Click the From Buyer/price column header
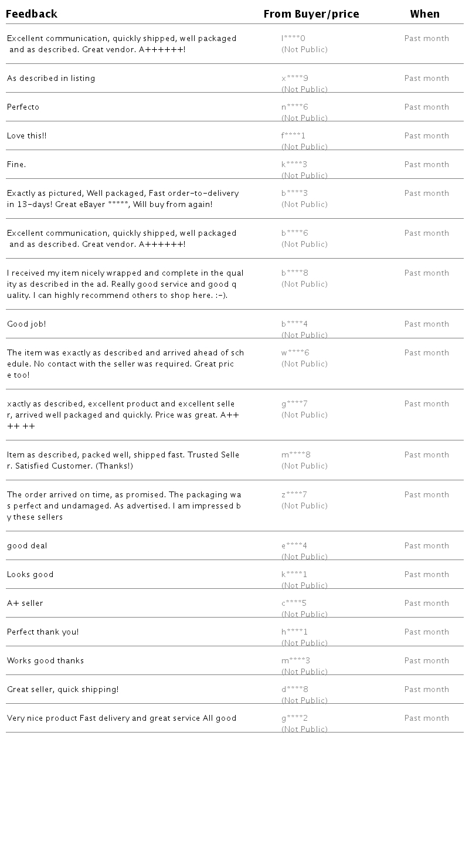The width and height of the screenshot is (469, 868). 311,14
